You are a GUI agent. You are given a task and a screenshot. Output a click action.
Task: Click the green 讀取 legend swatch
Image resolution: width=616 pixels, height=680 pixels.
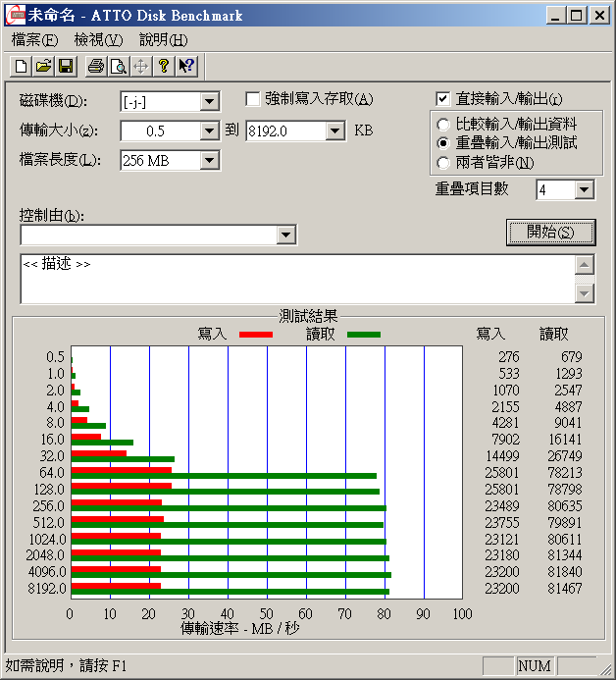[x=364, y=335]
